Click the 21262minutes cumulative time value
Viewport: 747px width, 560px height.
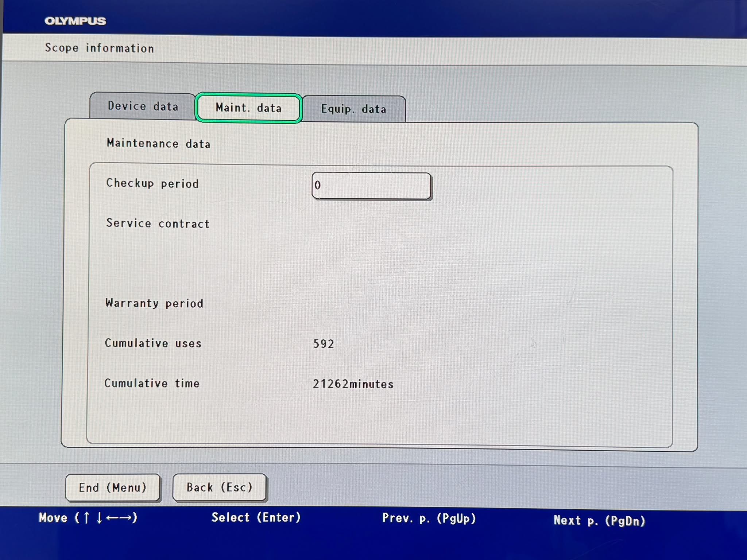click(x=353, y=384)
